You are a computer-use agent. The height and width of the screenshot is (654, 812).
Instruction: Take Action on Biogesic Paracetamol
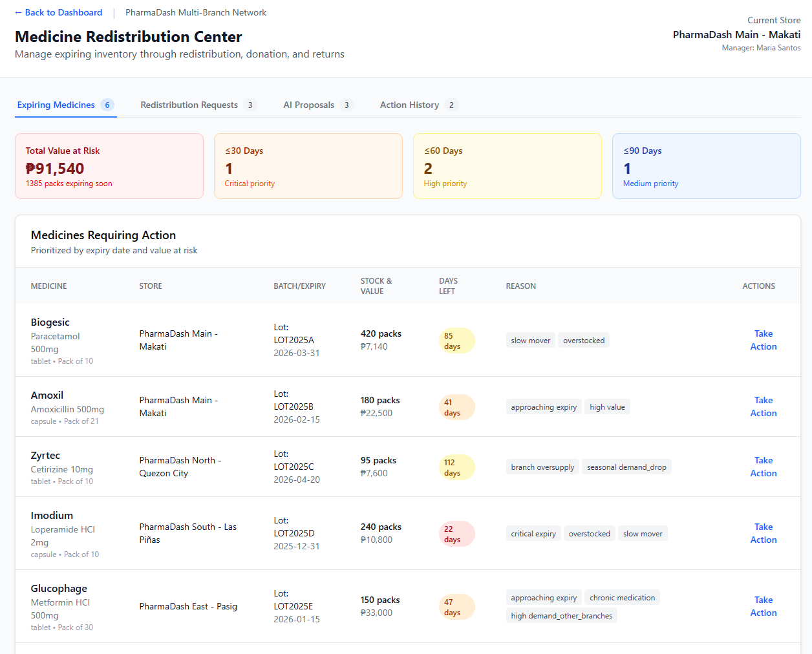point(763,340)
